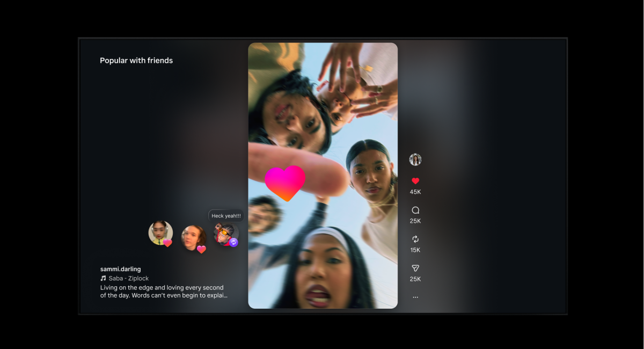Open the creator's profile picture beside the video
The image size is (644, 349).
point(415,159)
